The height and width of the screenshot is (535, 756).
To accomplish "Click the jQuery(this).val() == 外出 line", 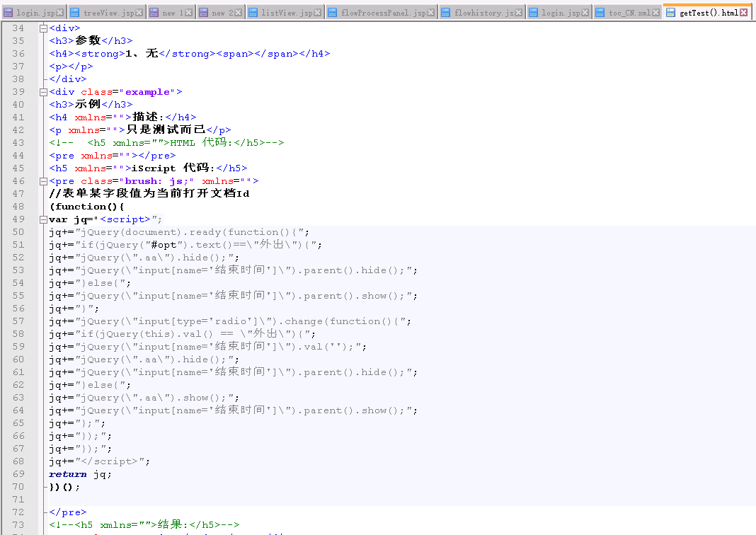I will coord(182,333).
